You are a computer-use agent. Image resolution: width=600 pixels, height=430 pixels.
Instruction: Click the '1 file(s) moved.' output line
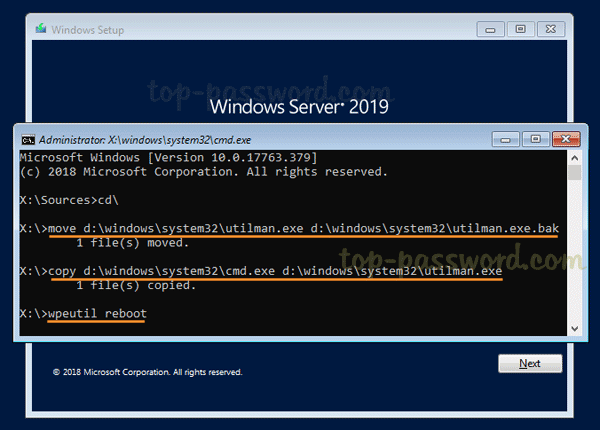132,243
